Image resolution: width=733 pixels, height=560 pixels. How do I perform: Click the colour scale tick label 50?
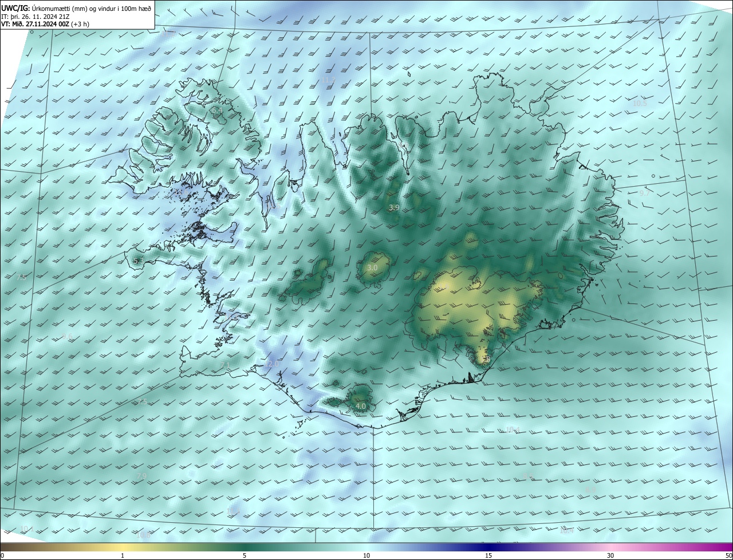coord(728,555)
